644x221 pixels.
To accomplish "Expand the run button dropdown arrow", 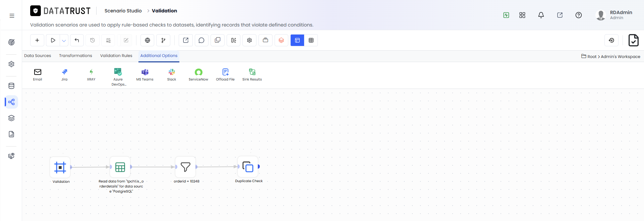I will pos(64,40).
